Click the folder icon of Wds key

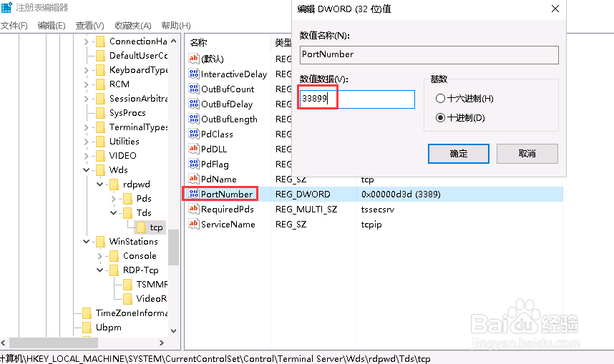pyautogui.click(x=101, y=170)
